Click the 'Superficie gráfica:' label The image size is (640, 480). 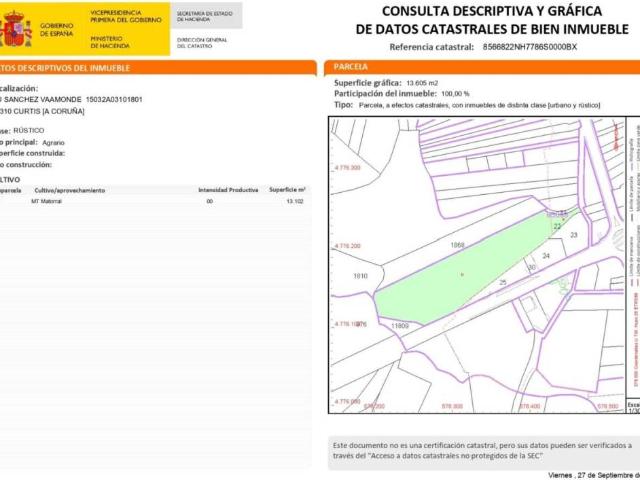click(367, 83)
